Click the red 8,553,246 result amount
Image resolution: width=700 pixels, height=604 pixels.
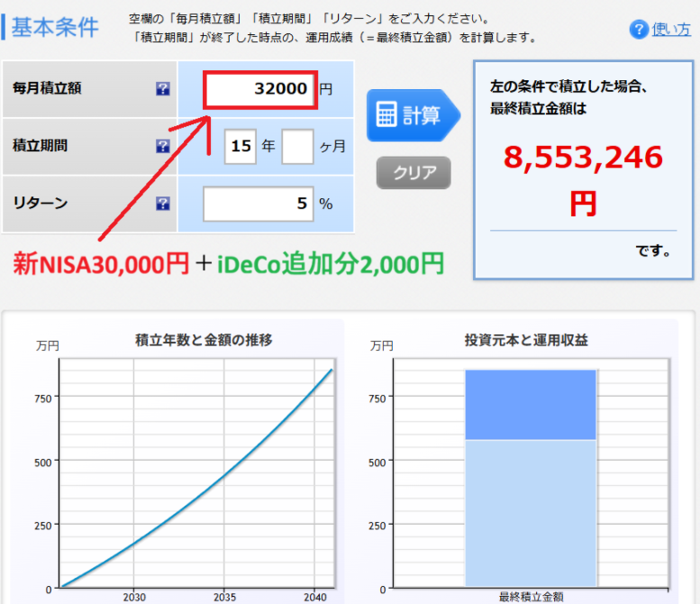pos(583,159)
